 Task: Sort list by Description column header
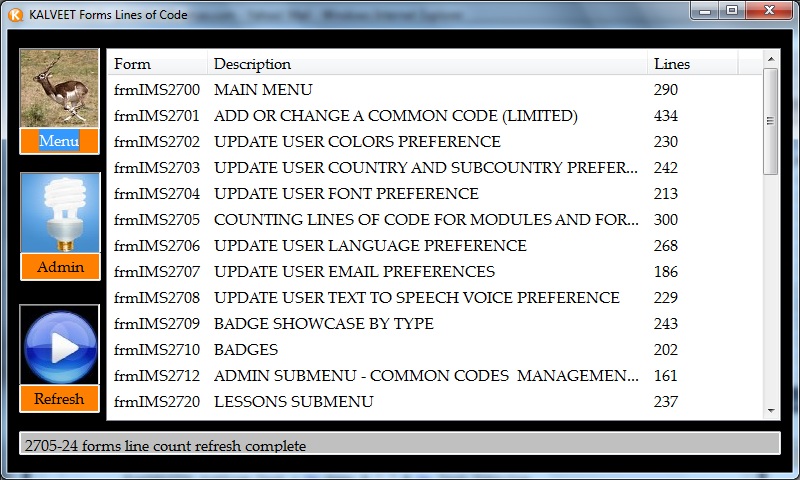pos(427,64)
